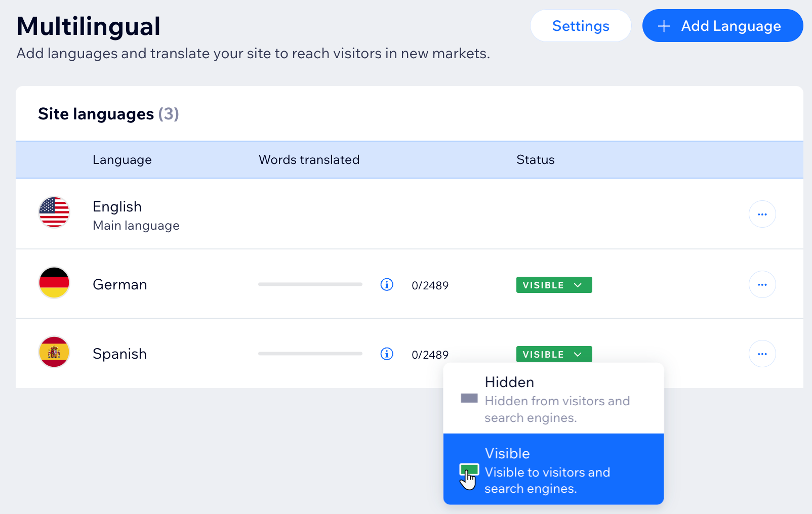Click the German flag icon

click(x=54, y=282)
